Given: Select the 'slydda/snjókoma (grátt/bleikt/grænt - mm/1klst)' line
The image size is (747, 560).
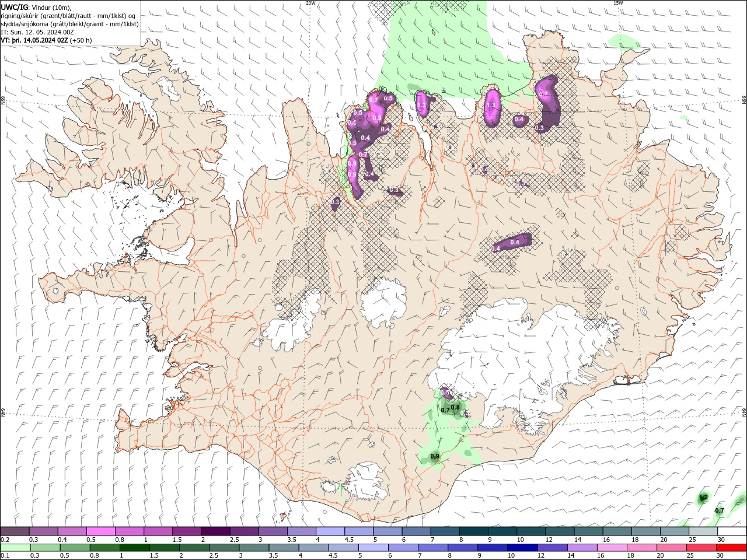Looking at the screenshot, I should click(69, 24).
